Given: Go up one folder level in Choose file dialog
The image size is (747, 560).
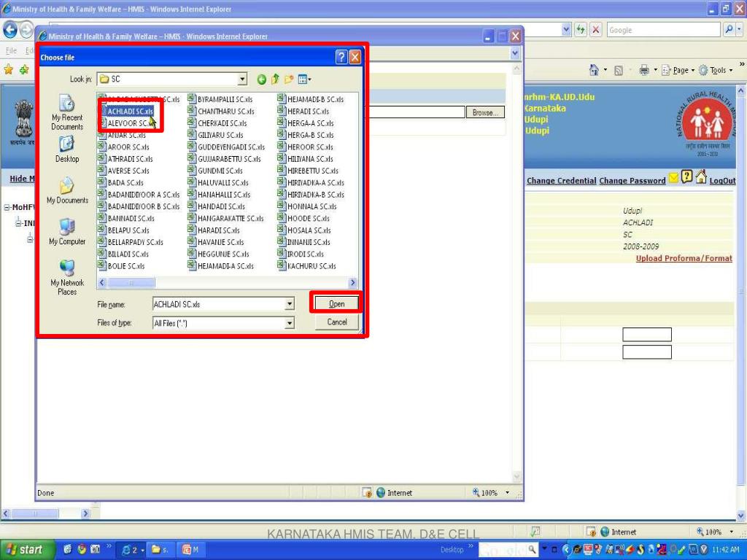Looking at the screenshot, I should tap(275, 79).
